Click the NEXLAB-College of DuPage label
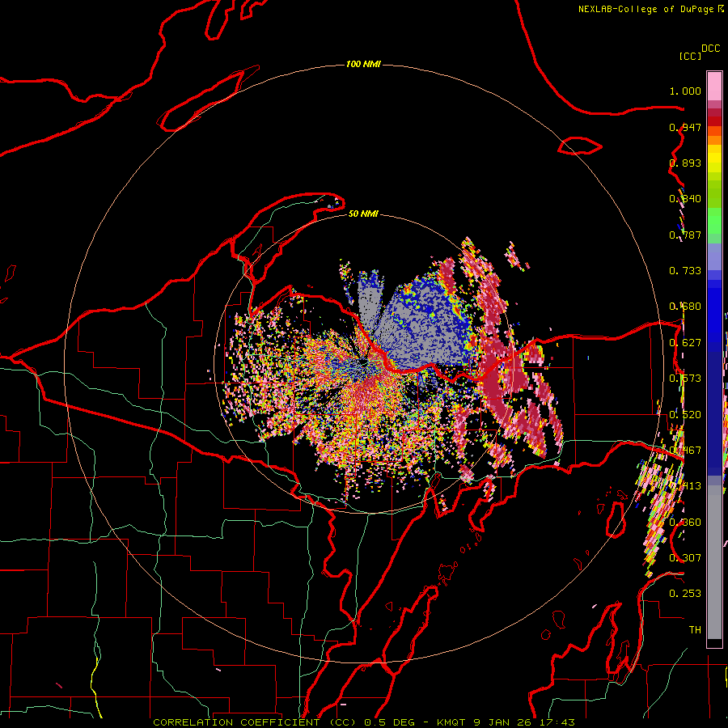Screen dimensions: 728x728 [x=645, y=9]
